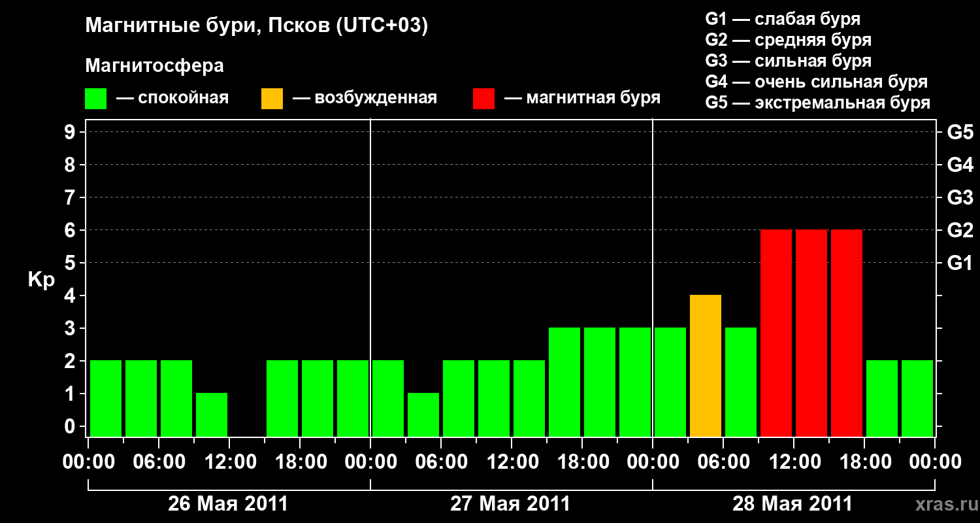The width and height of the screenshot is (980, 523).
Task: Click the 'Kp' axis title
Action: tap(41, 280)
